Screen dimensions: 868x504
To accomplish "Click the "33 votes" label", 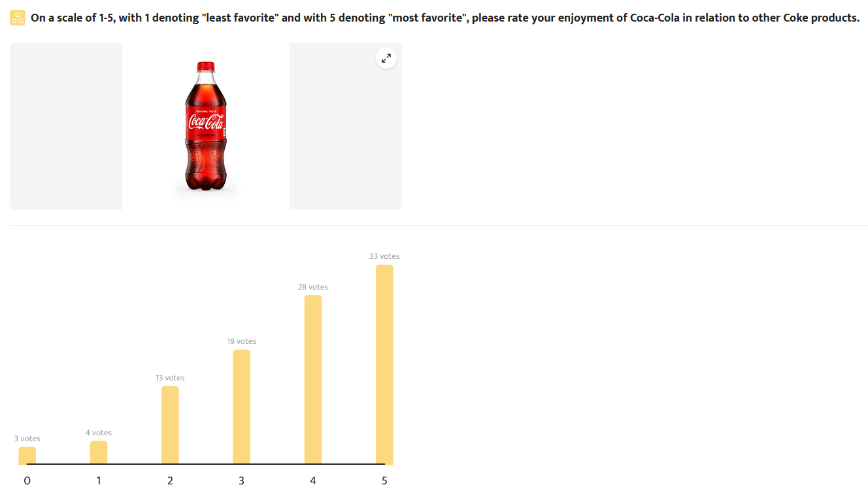I will coord(384,256).
